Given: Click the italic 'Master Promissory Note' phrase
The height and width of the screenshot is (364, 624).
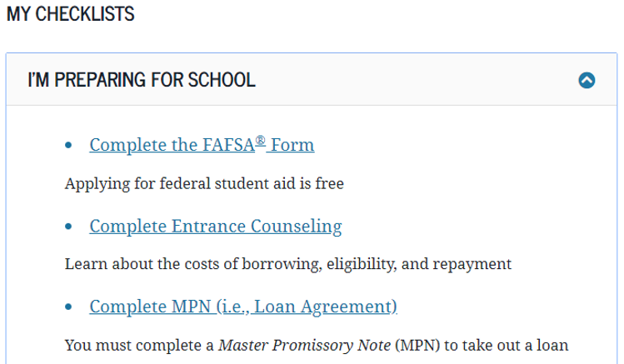Looking at the screenshot, I should pos(304,346).
